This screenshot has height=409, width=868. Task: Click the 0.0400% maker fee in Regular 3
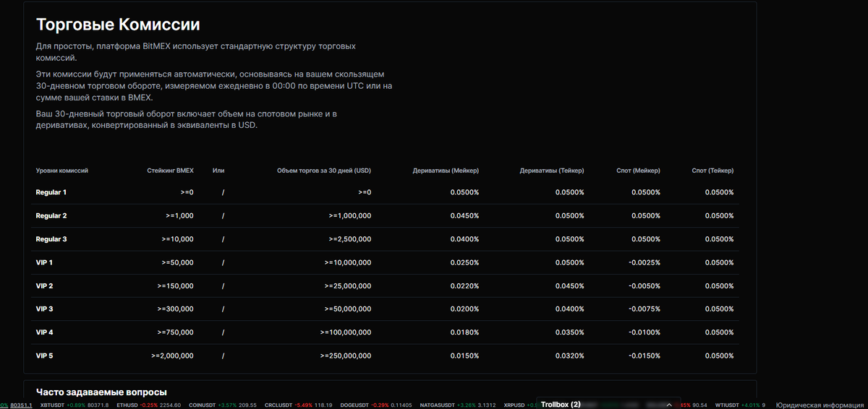pyautogui.click(x=464, y=238)
